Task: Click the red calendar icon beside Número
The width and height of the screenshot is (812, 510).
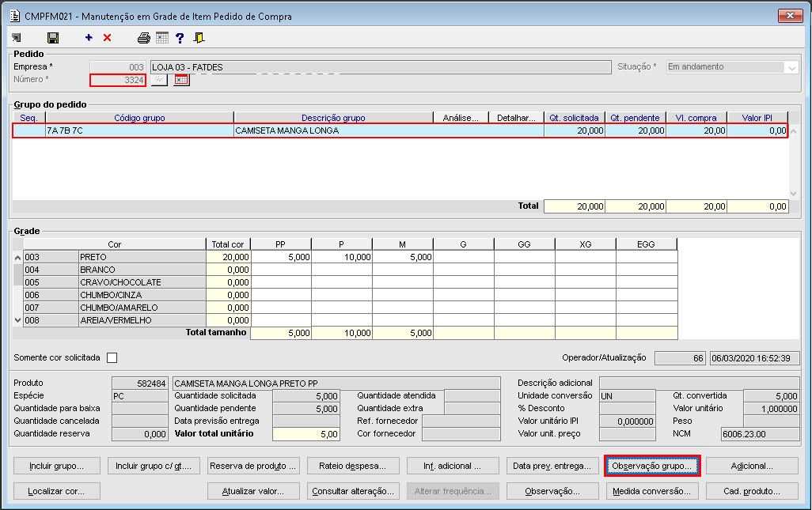Action: 182,80
